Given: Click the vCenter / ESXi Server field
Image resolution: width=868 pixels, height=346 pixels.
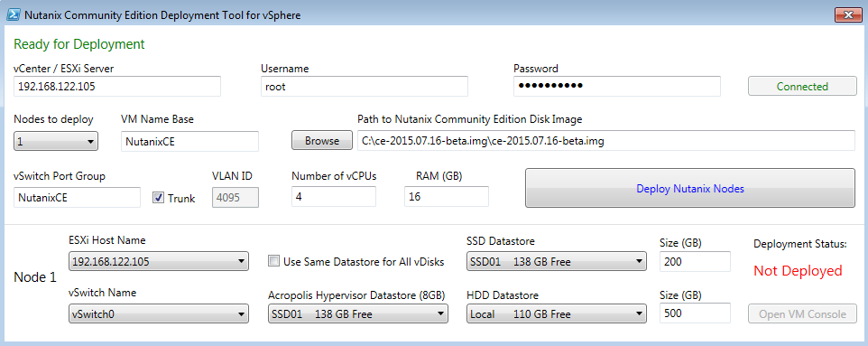Looking at the screenshot, I should (x=117, y=87).
